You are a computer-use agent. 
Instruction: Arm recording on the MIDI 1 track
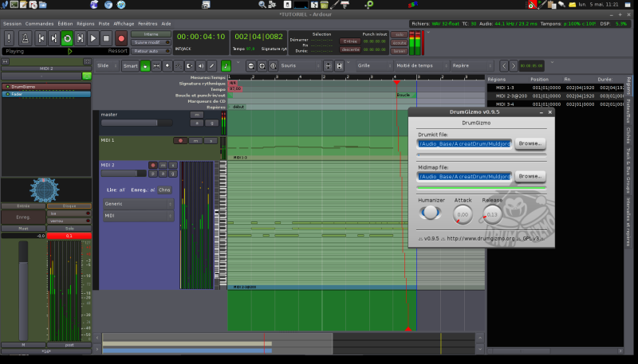pyautogui.click(x=182, y=140)
